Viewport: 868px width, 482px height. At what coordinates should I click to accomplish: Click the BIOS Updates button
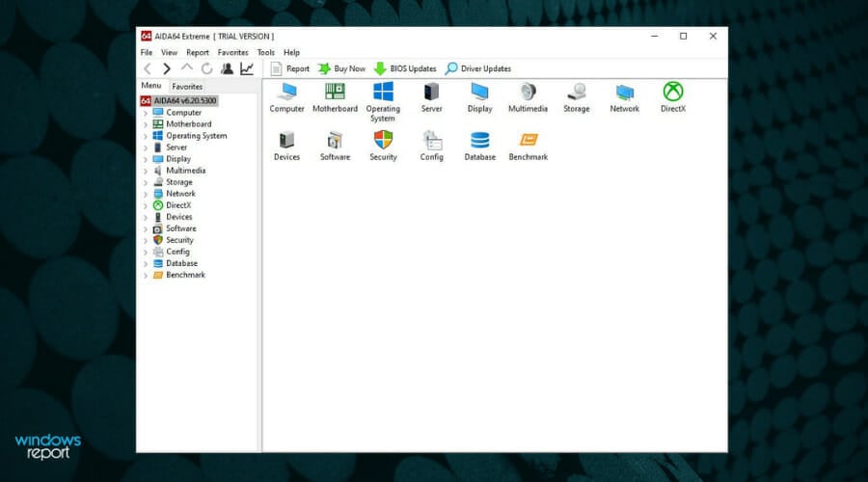coord(405,68)
